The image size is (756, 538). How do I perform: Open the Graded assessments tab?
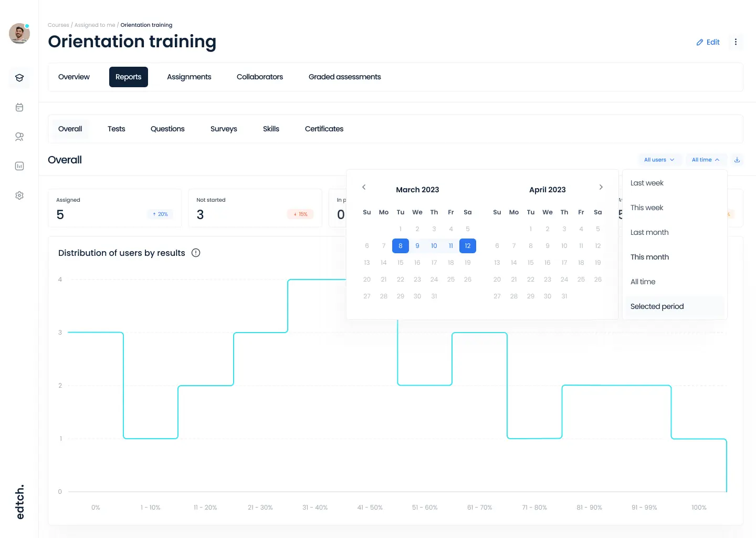click(345, 77)
